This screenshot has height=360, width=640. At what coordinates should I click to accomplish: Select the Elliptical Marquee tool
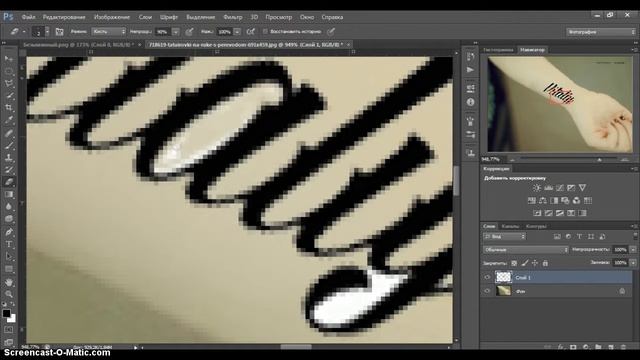pos(9,71)
